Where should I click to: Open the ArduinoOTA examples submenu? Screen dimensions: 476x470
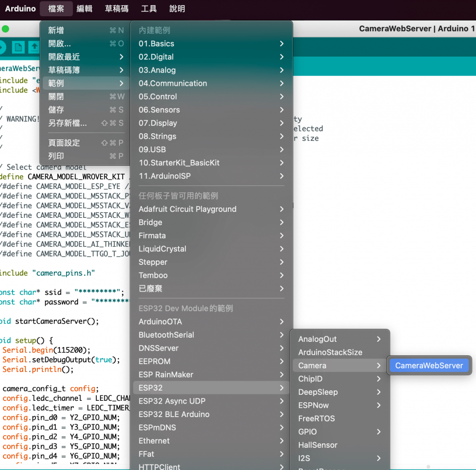211,321
